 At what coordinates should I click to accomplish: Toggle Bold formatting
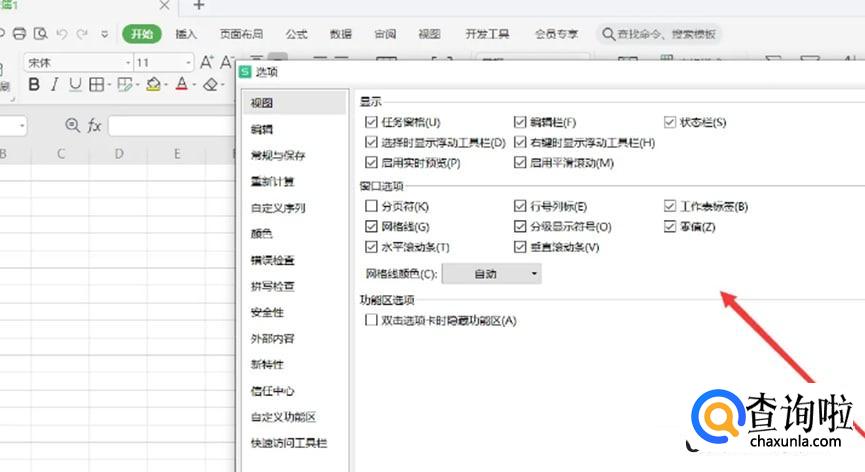point(34,84)
